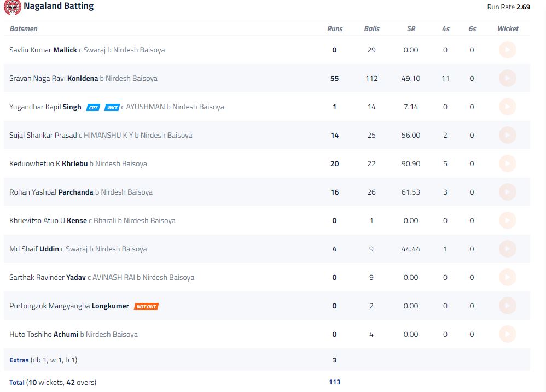Play Yugandhar Kapil Singh wicket video

point(507,107)
